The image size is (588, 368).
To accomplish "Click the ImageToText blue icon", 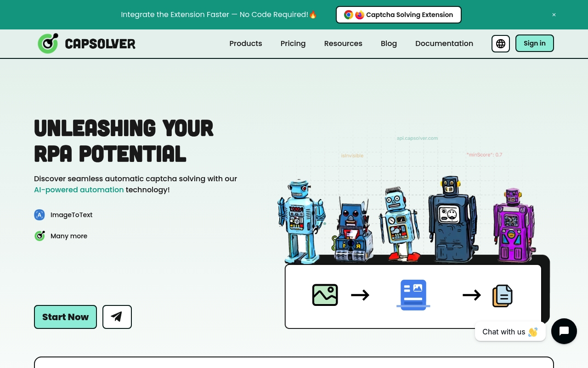I will click(40, 215).
